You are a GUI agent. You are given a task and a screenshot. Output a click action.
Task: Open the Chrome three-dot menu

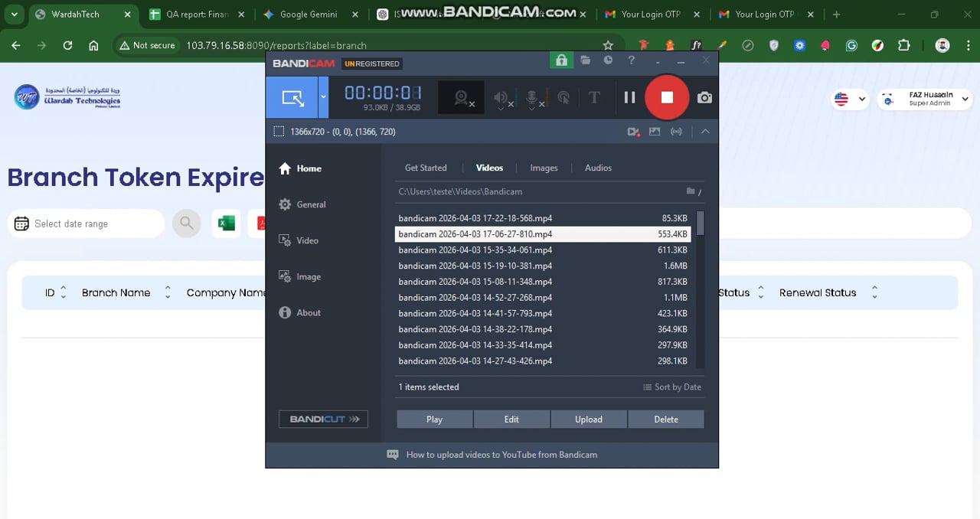point(967,45)
